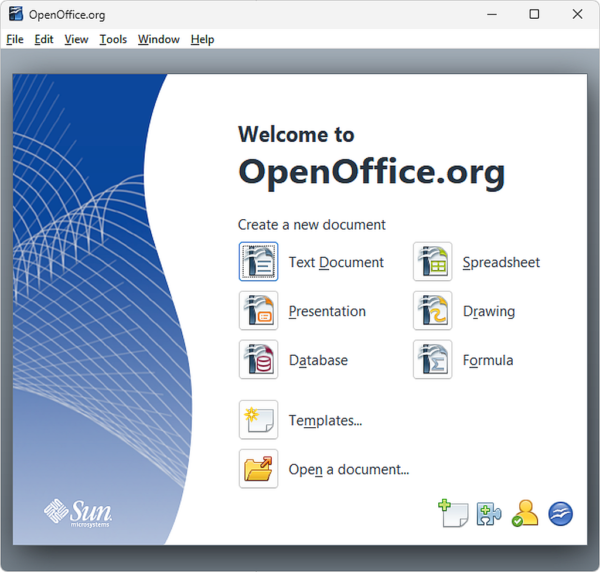Click the Database icon
Viewport: 600px width, 572px height.
click(x=258, y=360)
